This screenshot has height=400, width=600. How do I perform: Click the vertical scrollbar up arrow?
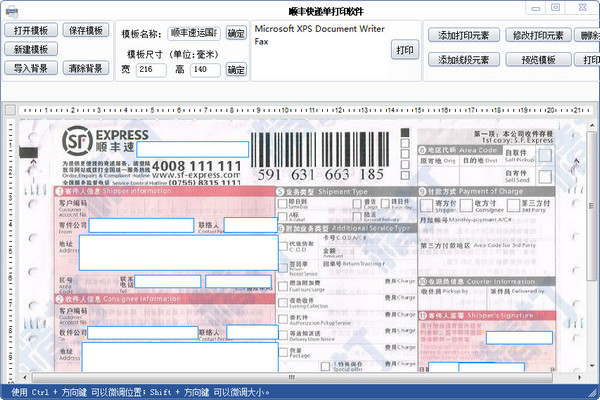point(592,125)
